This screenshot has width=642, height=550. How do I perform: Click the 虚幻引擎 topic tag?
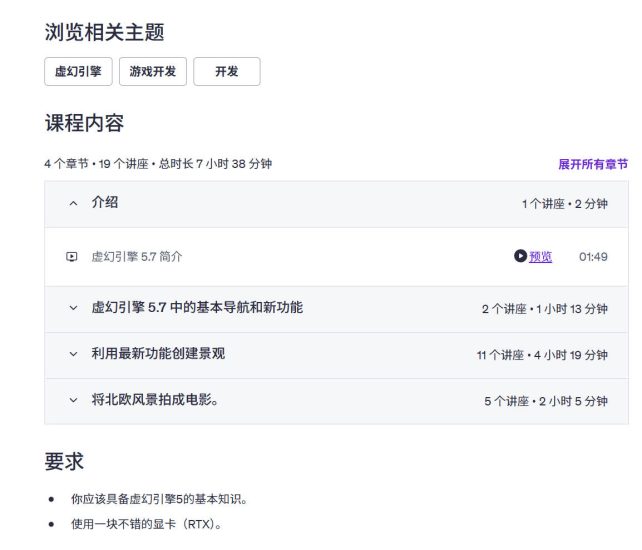pos(78,72)
